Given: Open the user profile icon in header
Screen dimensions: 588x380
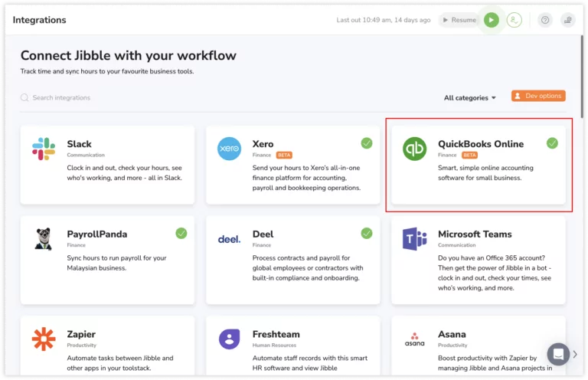Looking at the screenshot, I should [x=514, y=20].
